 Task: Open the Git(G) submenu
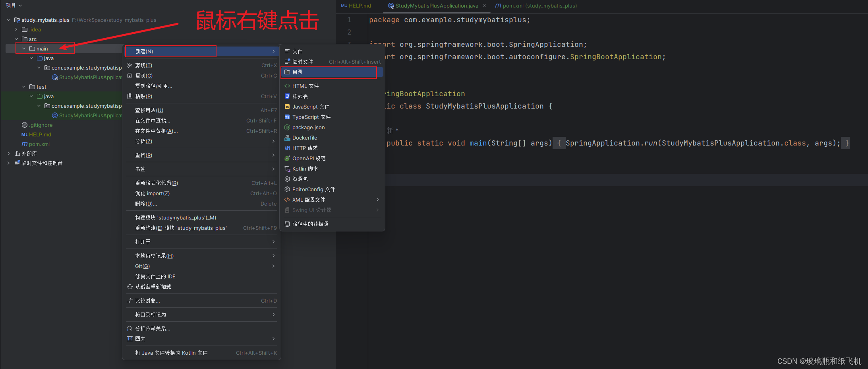[201, 266]
